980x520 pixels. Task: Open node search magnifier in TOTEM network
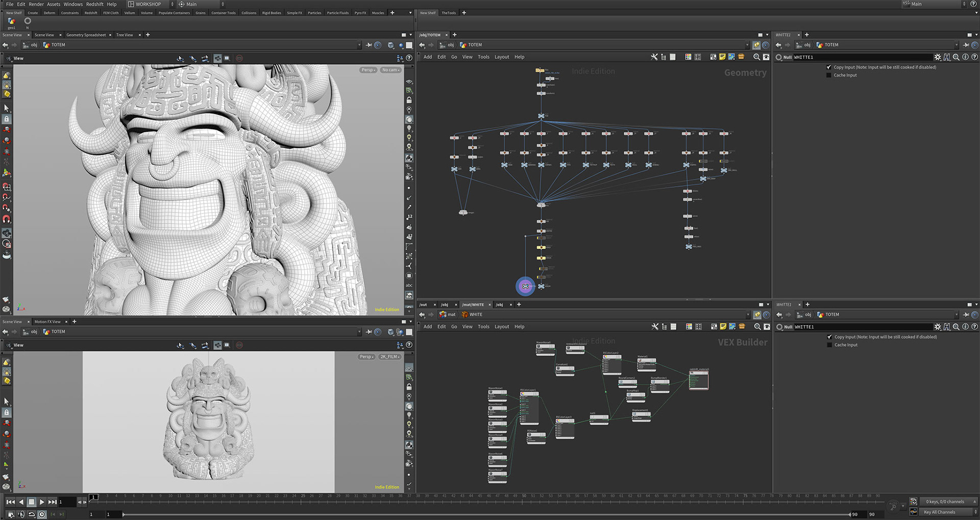(x=756, y=57)
